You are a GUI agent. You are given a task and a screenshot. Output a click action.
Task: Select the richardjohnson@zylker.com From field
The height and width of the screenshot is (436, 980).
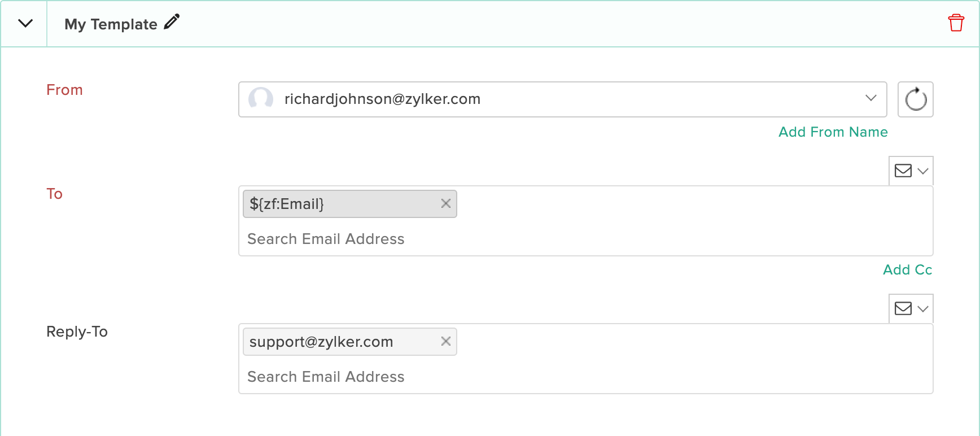pyautogui.click(x=563, y=99)
